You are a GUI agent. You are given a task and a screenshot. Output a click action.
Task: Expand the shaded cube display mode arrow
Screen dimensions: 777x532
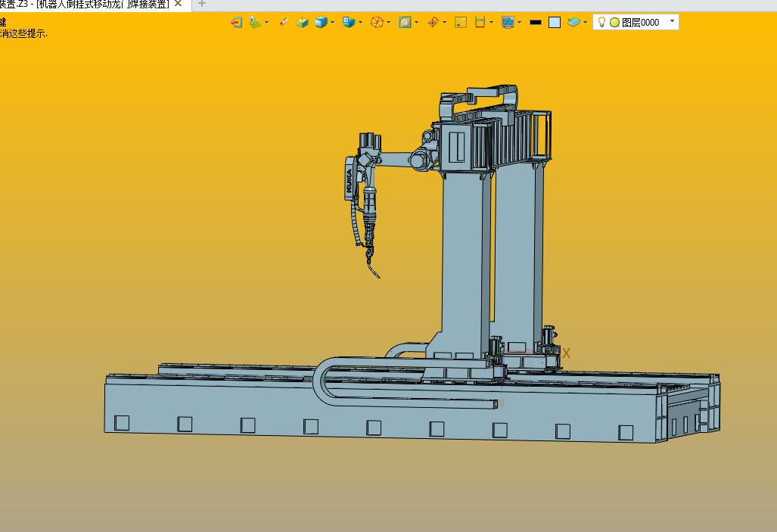[332, 22]
